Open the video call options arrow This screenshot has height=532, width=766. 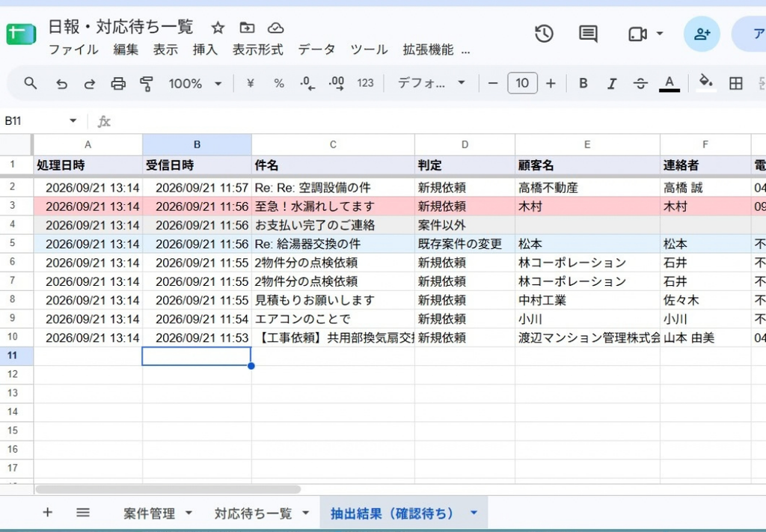pos(660,34)
